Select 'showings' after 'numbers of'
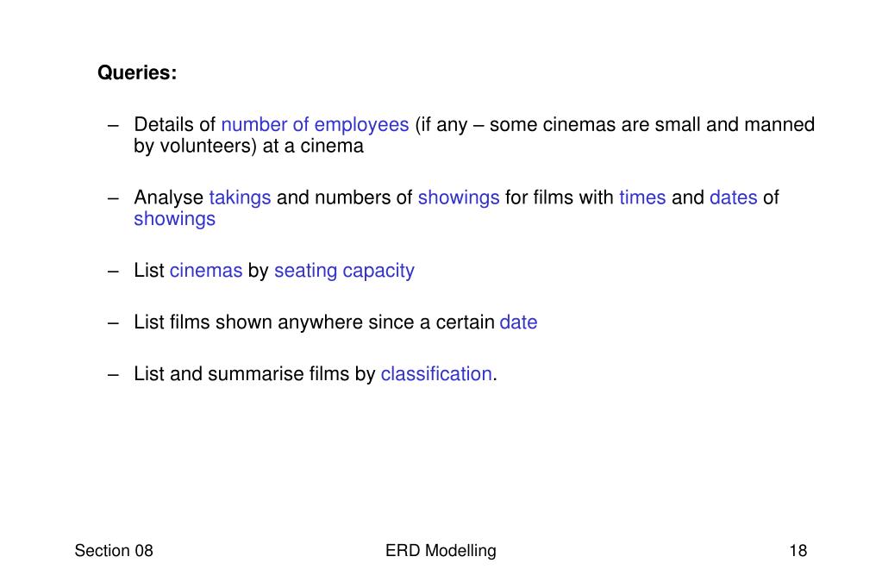Screen dimensions: 882x588 (x=459, y=198)
